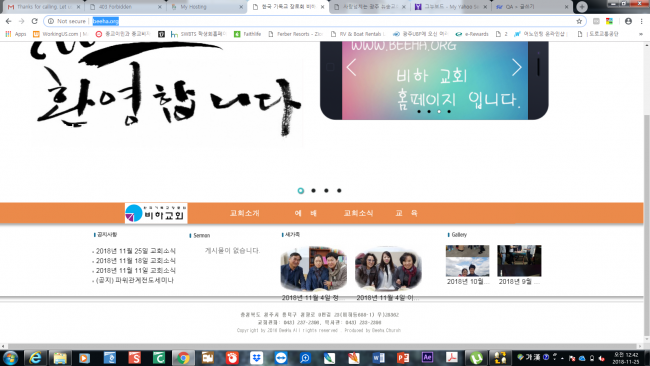This screenshot has width=650, height=366.
Task: Expand the hidden bookmarks overflow chevron
Action: tap(641, 34)
